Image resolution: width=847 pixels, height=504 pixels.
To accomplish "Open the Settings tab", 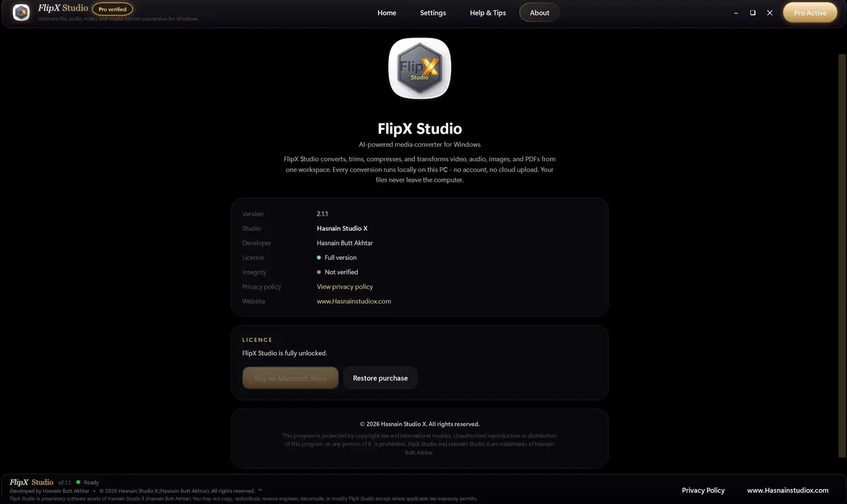I will [x=433, y=13].
